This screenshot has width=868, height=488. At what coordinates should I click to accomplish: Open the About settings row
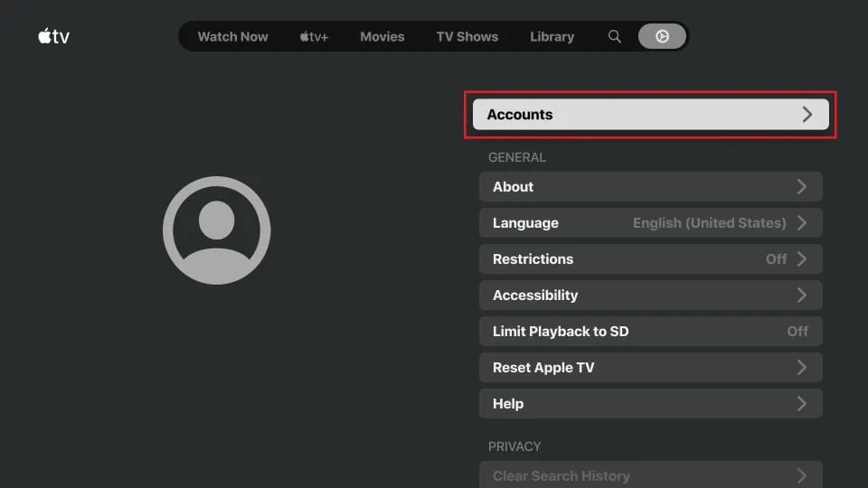(x=650, y=186)
